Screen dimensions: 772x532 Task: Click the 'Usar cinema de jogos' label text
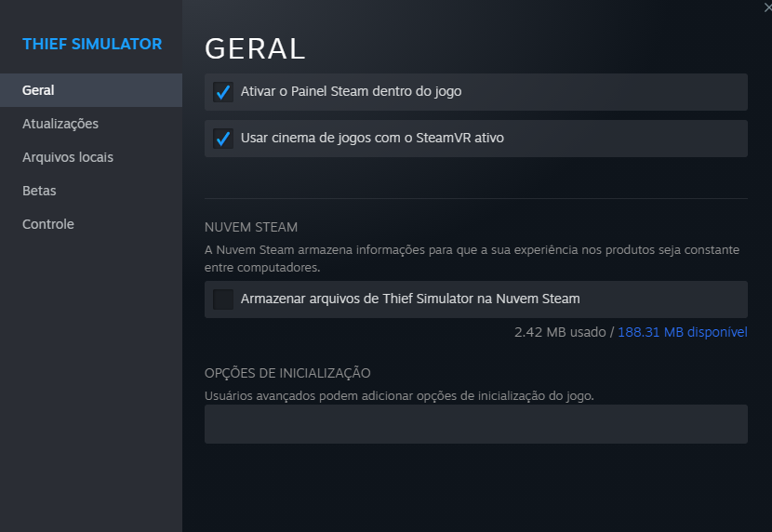point(372,139)
